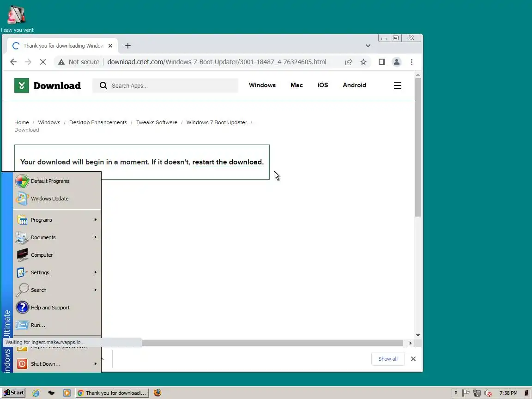Click the Firefox icon in the taskbar
This screenshot has height=399, width=532.
coord(157,393)
